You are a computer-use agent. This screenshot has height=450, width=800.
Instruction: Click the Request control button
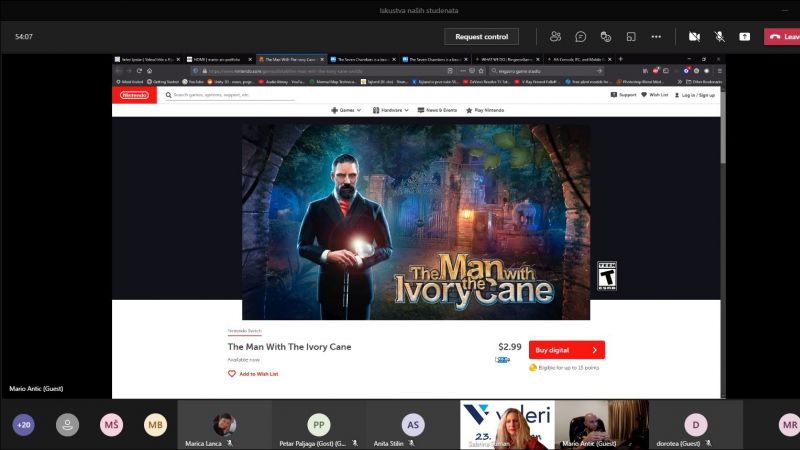coord(481,36)
